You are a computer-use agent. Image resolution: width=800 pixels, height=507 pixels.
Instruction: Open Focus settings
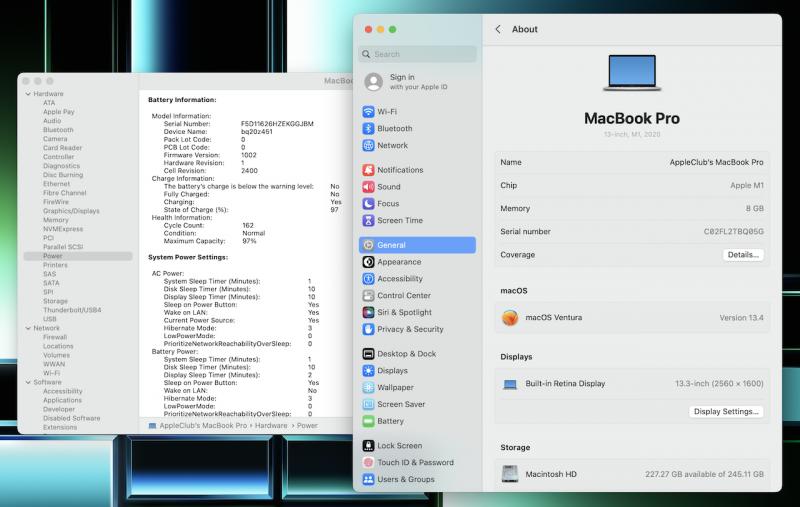[387, 204]
